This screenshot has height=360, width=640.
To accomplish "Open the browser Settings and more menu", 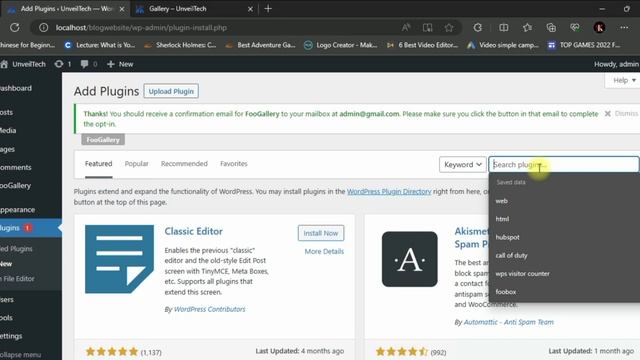I will point(624,27).
